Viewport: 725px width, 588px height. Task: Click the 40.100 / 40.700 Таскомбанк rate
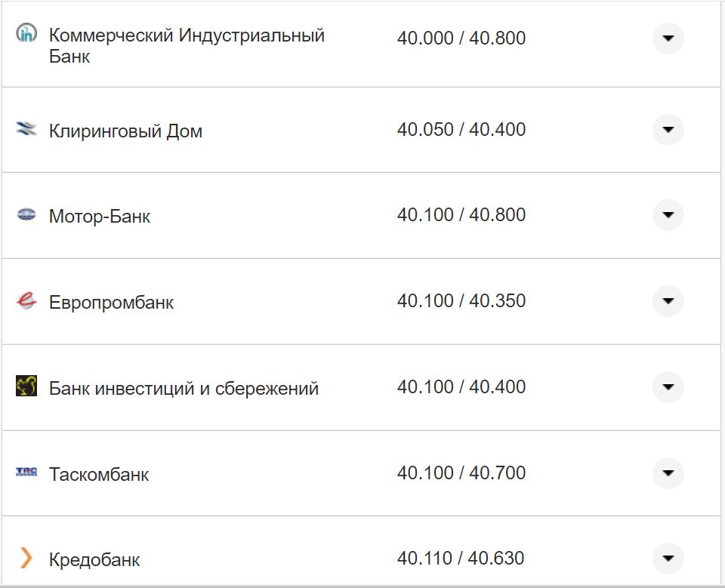point(462,473)
